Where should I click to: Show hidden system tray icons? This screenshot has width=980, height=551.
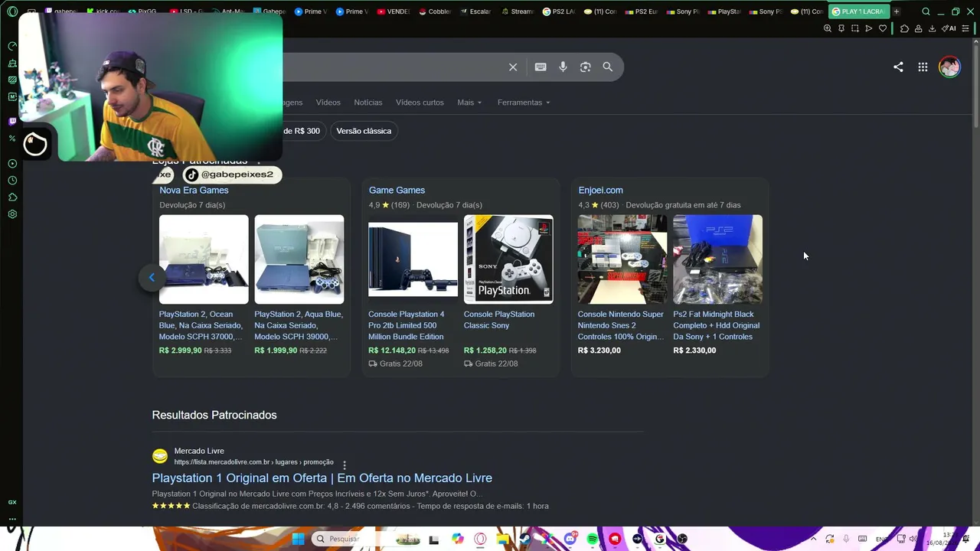tap(813, 539)
